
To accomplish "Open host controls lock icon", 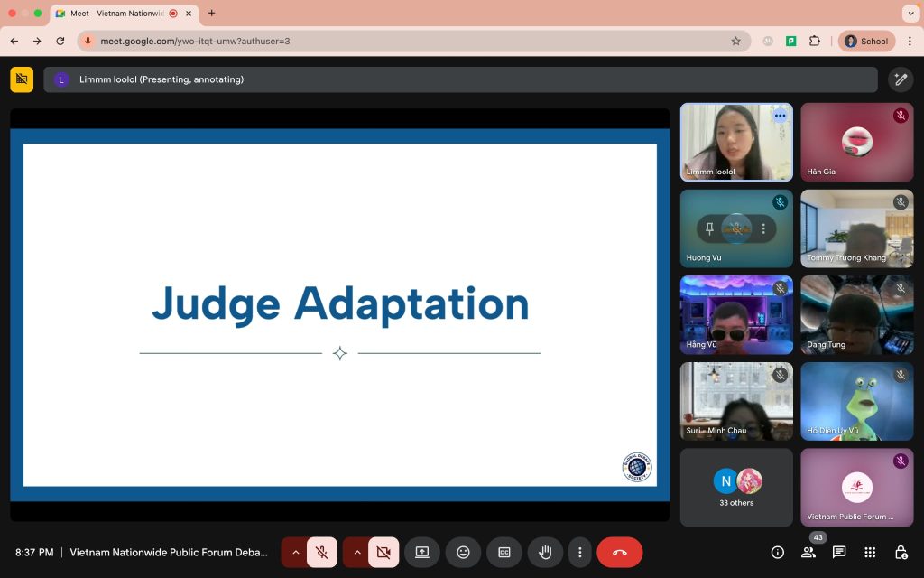I will (x=901, y=553).
